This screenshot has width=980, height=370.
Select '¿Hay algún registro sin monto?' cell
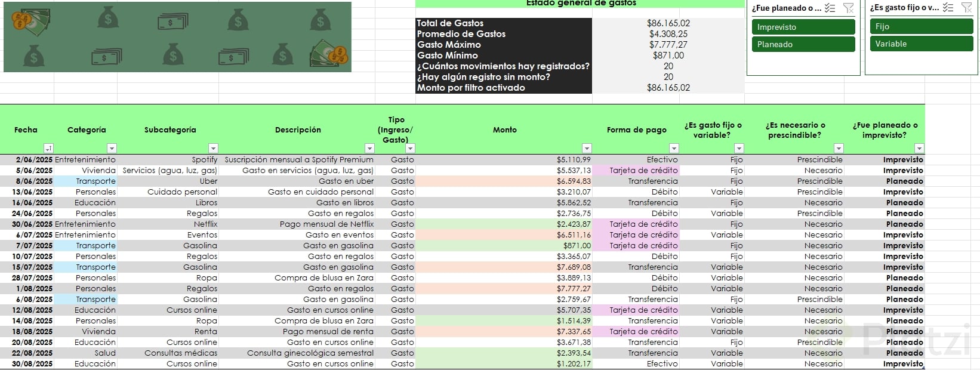pos(504,77)
